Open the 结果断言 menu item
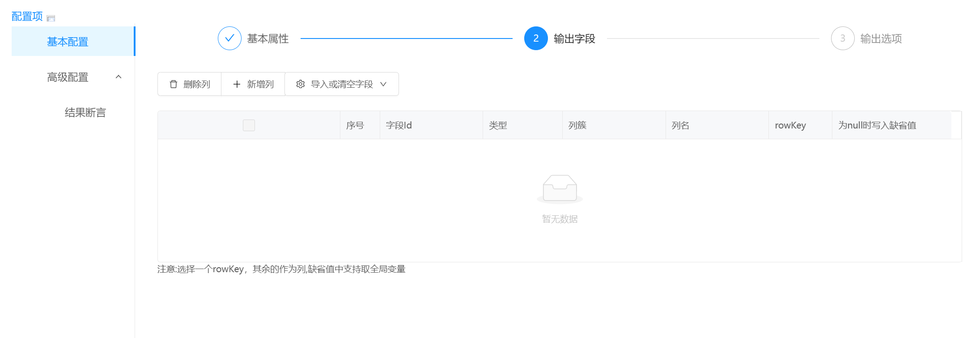This screenshot has width=980, height=338. coord(85,112)
